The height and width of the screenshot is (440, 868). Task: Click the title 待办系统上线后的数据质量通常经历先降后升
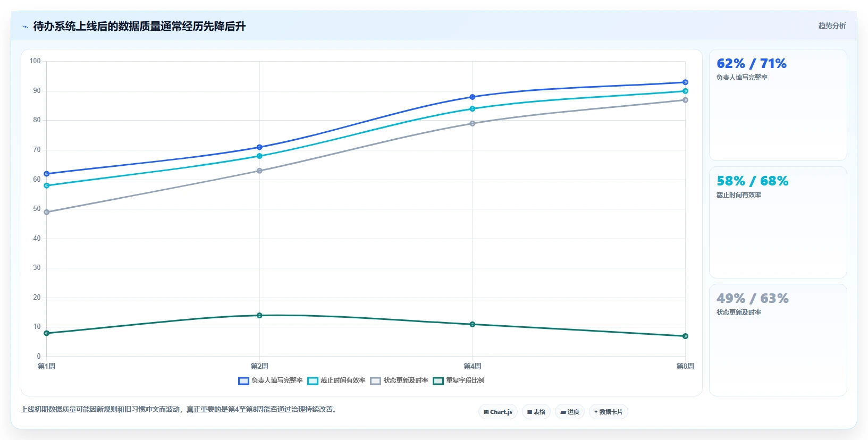coord(139,27)
